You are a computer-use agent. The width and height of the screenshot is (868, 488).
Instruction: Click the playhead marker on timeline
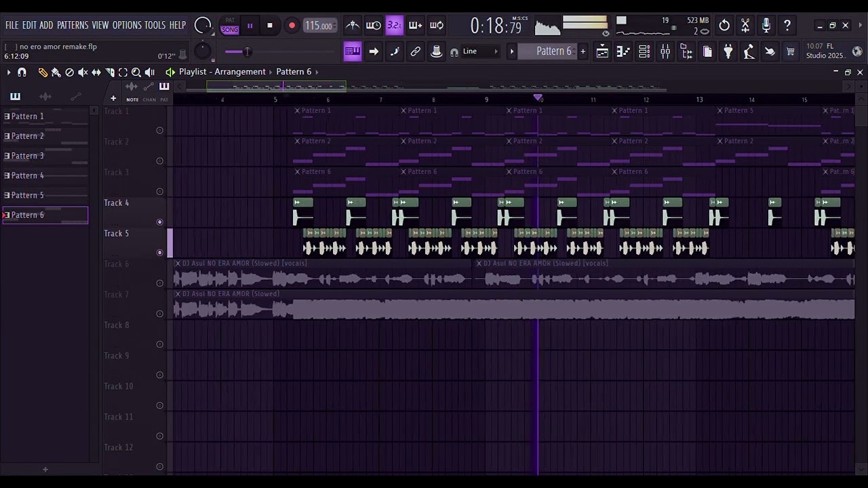[538, 99]
